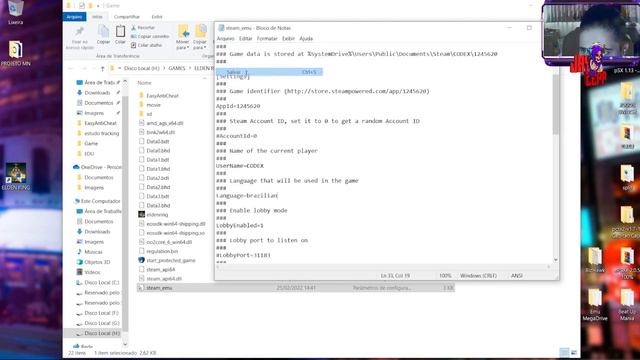Select the oo2core_6_win64.dll file
This screenshot has height=360, width=640.
(x=165, y=242)
